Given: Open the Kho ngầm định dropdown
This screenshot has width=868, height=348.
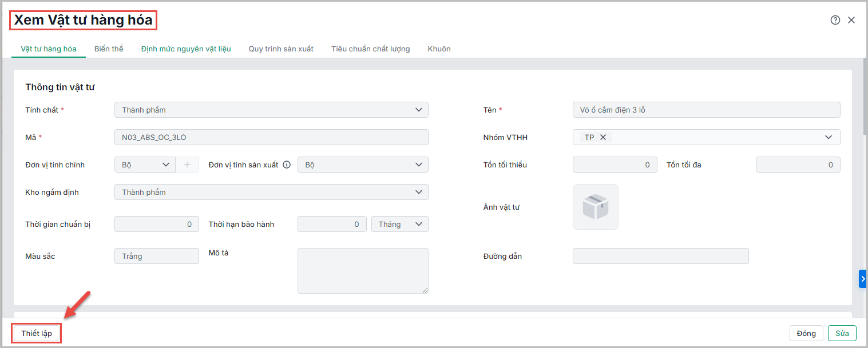Looking at the screenshot, I should (x=419, y=192).
